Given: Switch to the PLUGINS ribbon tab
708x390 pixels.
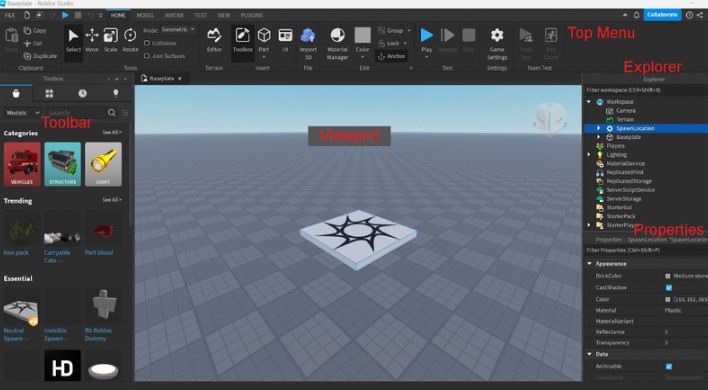Looking at the screenshot, I should (x=252, y=15).
